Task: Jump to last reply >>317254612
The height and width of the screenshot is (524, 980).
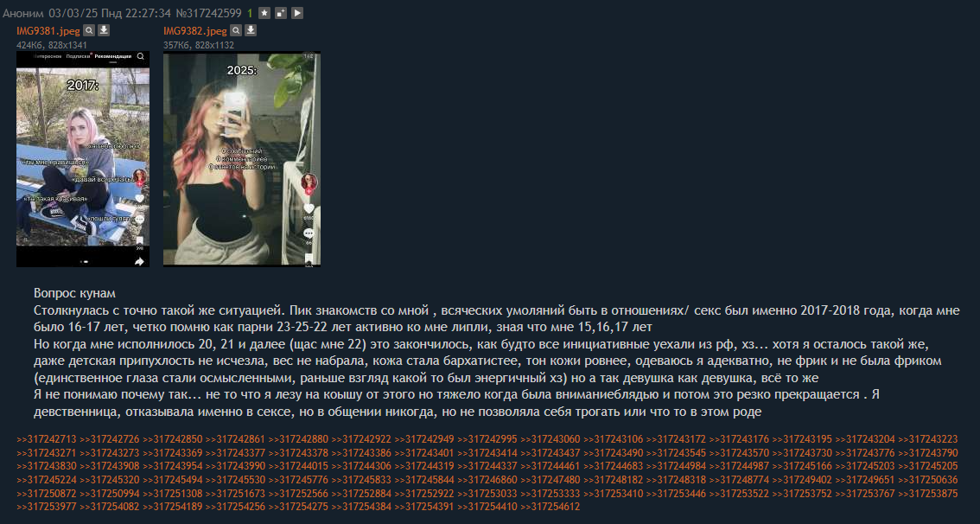Action: 550,507
